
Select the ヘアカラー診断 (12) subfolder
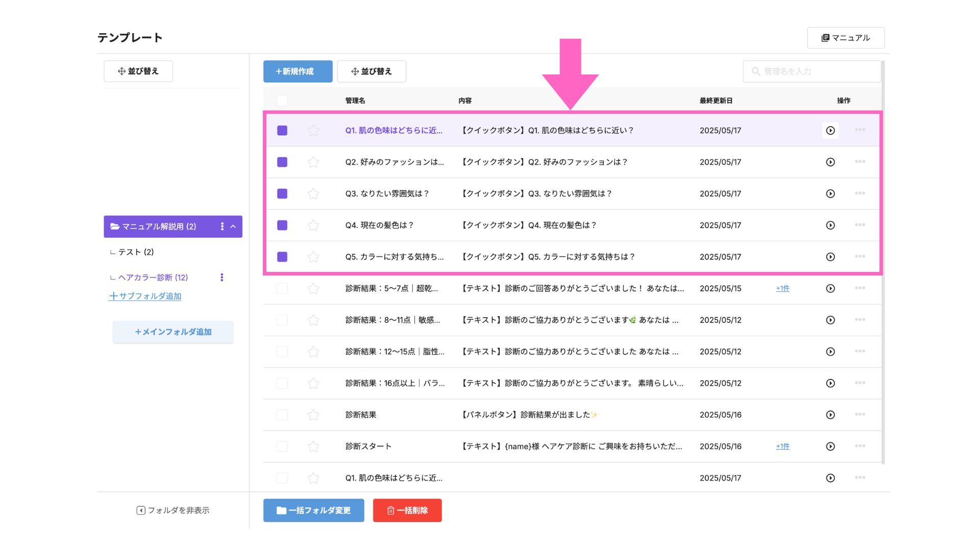[x=153, y=278]
